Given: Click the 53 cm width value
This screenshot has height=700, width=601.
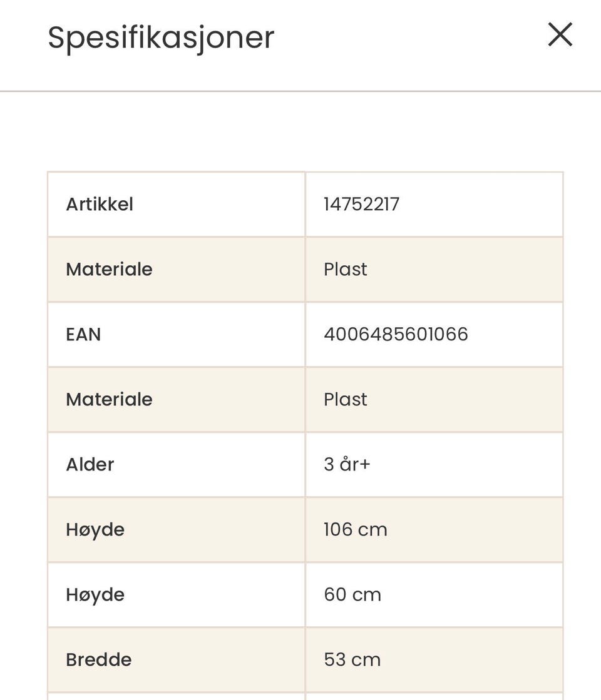Looking at the screenshot, I should (352, 659).
